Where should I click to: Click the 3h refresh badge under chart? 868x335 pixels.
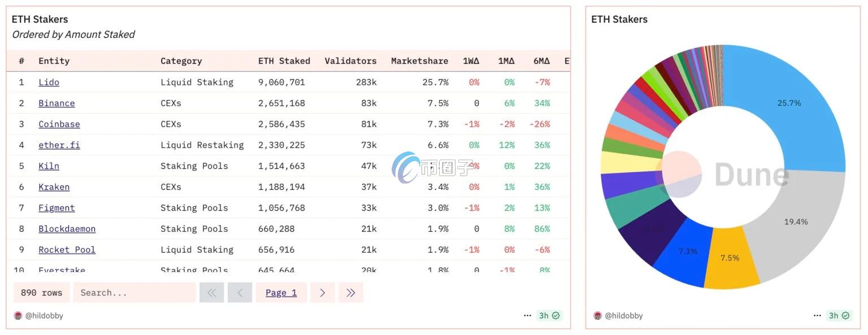(839, 316)
